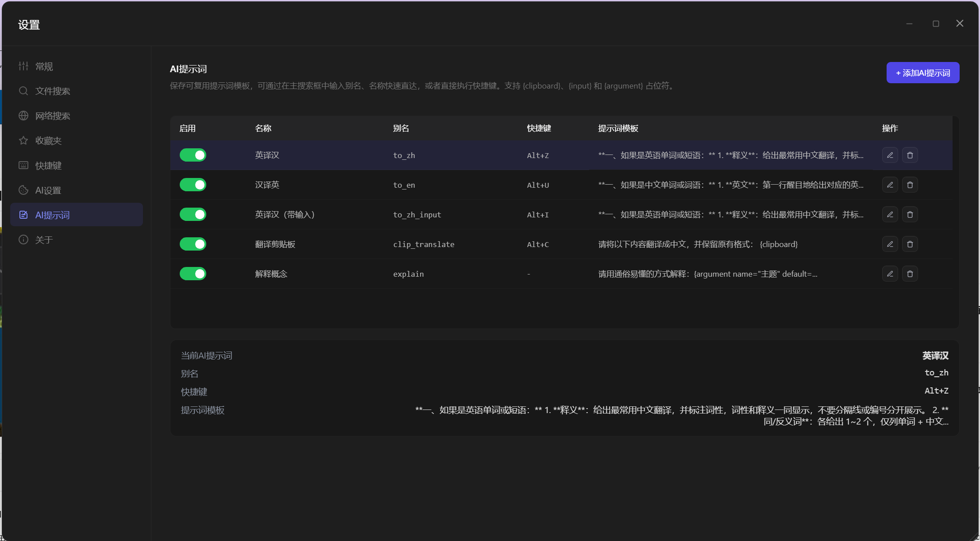Maximize the 设置 window
Screen dimensions: 980x541
[936, 23]
